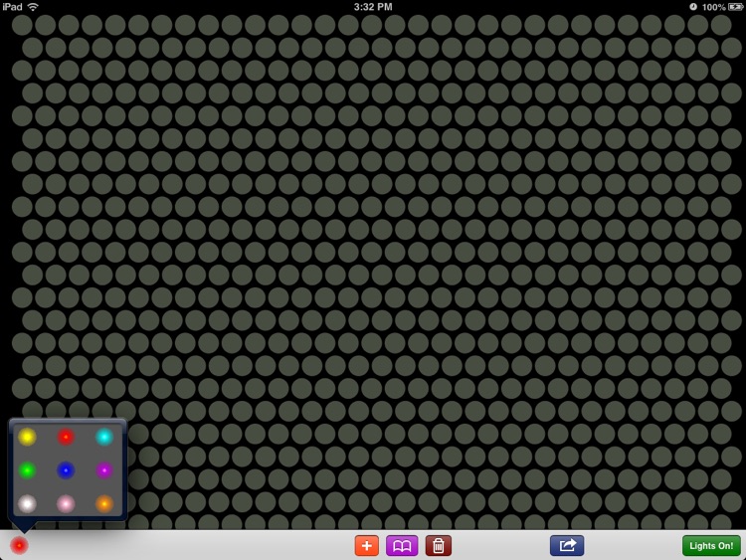This screenshot has width=746, height=560.
Task: Select the cyan color light
Action: 104,437
